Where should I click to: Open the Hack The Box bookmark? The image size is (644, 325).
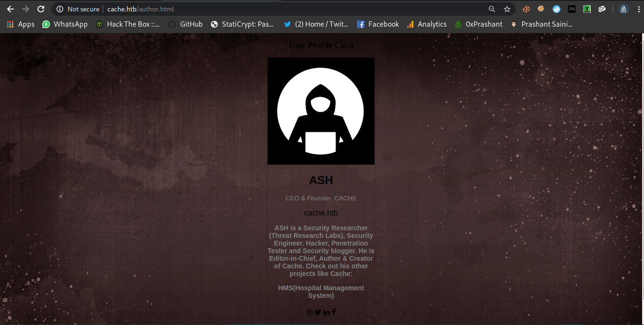tap(127, 24)
